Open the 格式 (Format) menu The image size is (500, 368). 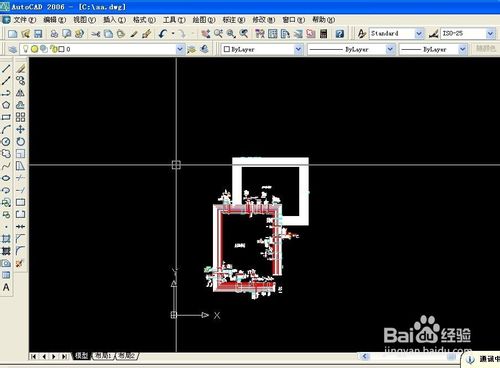click(144, 20)
